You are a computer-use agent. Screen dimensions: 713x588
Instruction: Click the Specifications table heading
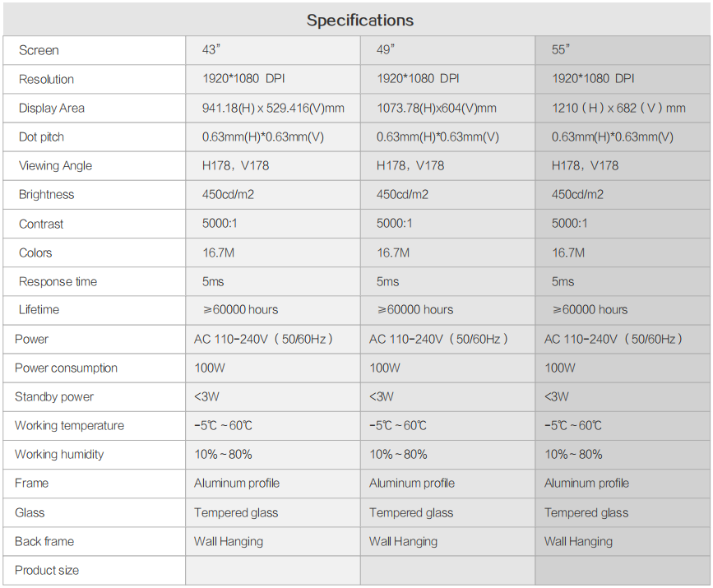click(359, 21)
